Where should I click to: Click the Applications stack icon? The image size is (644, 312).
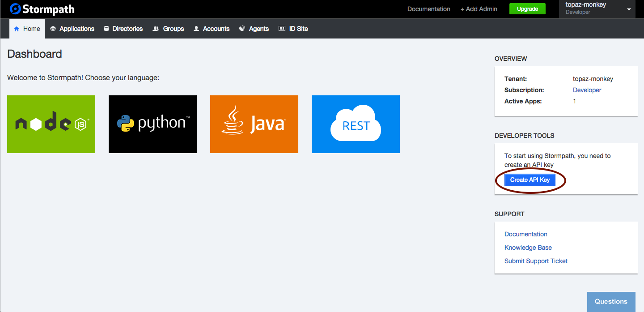[x=53, y=29]
